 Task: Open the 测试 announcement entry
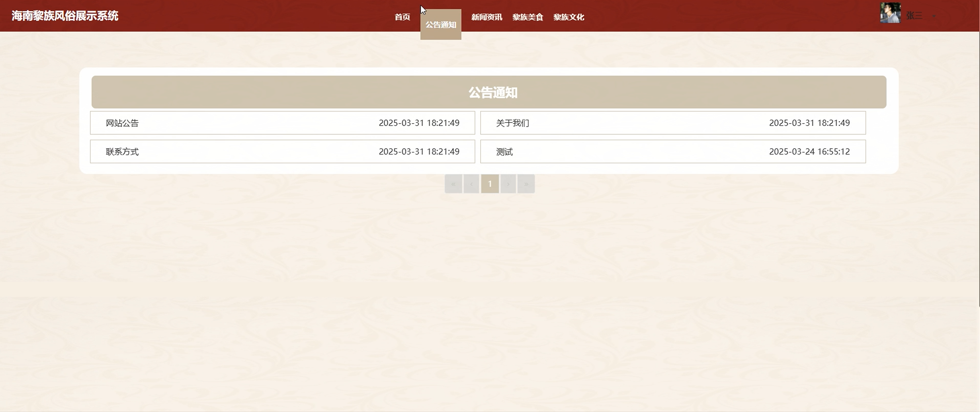[x=504, y=152]
